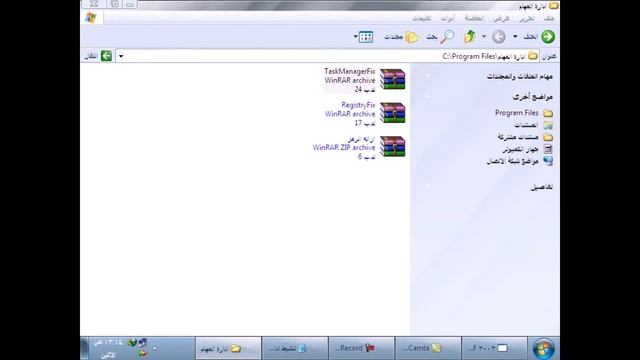The image size is (640, 360).
Task: Switch to the Record taskbar button
Action: click(362, 348)
